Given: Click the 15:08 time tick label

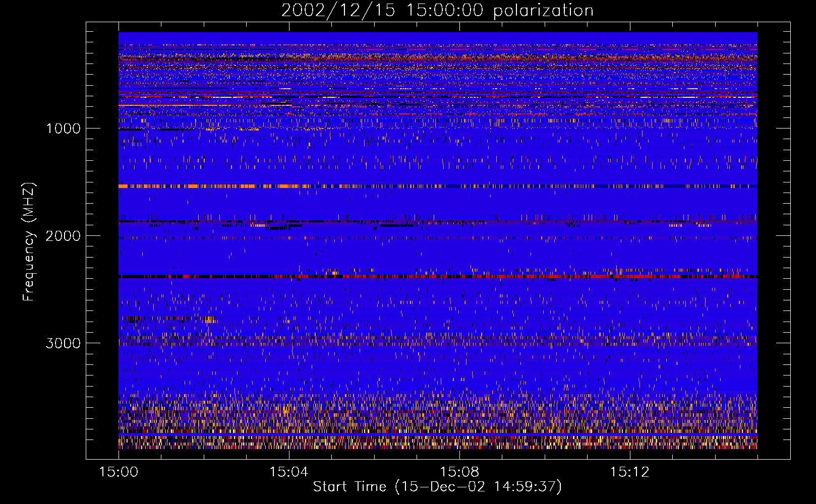Looking at the screenshot, I should tap(459, 472).
